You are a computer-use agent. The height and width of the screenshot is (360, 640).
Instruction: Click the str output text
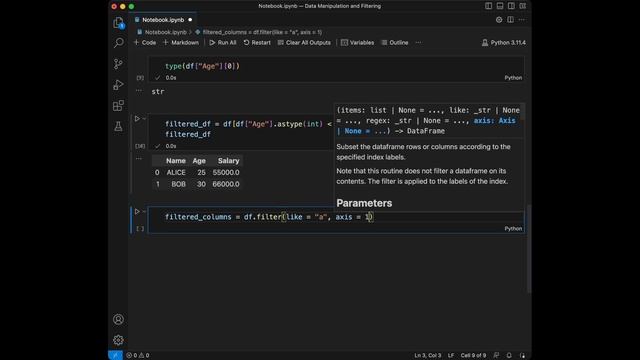coord(158,92)
